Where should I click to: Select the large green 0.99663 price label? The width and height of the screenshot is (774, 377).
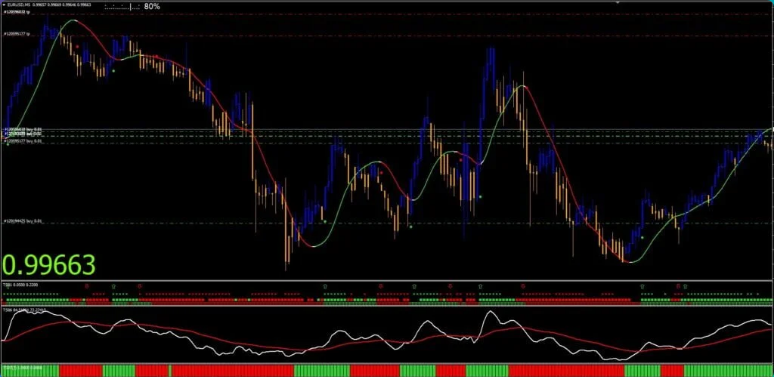click(x=49, y=265)
